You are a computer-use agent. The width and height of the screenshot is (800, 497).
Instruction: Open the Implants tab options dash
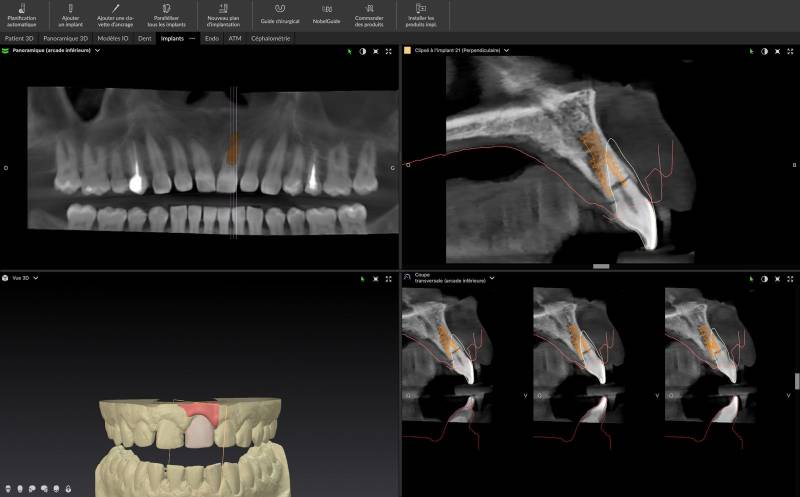(x=192, y=38)
